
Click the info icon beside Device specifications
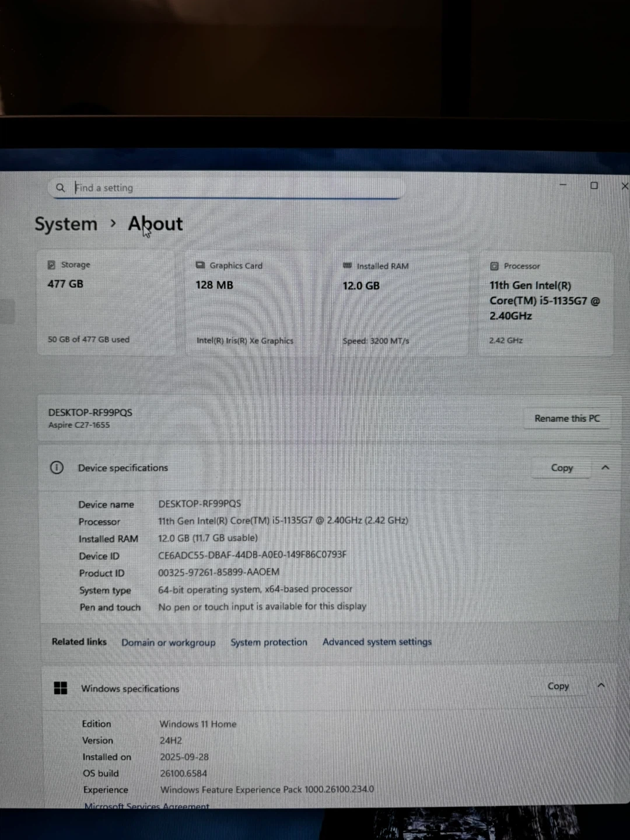coord(57,468)
